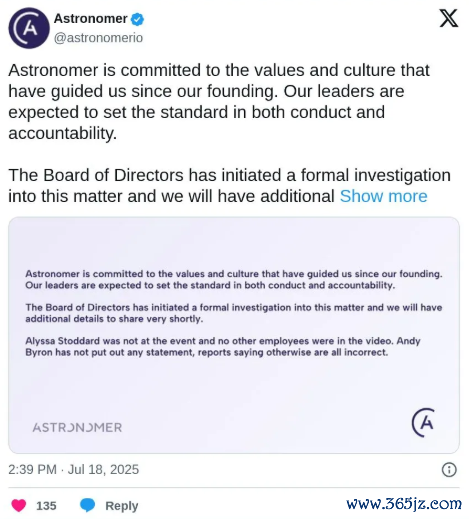Open the X logo link
This screenshot has height=519, width=469.
click(x=449, y=18)
